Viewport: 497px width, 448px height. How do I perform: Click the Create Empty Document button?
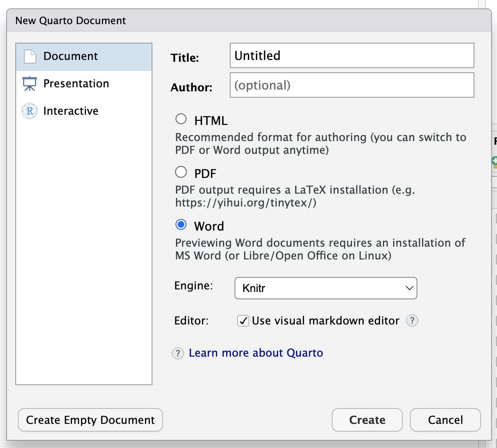(90, 420)
